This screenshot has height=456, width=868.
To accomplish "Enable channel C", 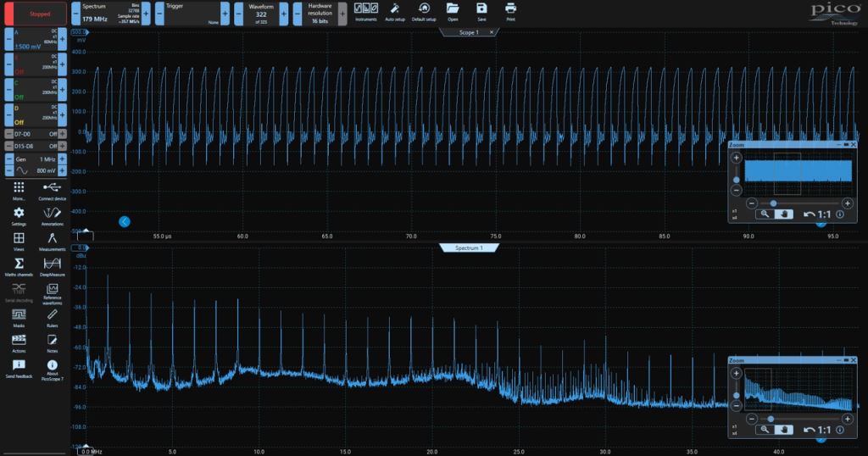I will point(36,89).
